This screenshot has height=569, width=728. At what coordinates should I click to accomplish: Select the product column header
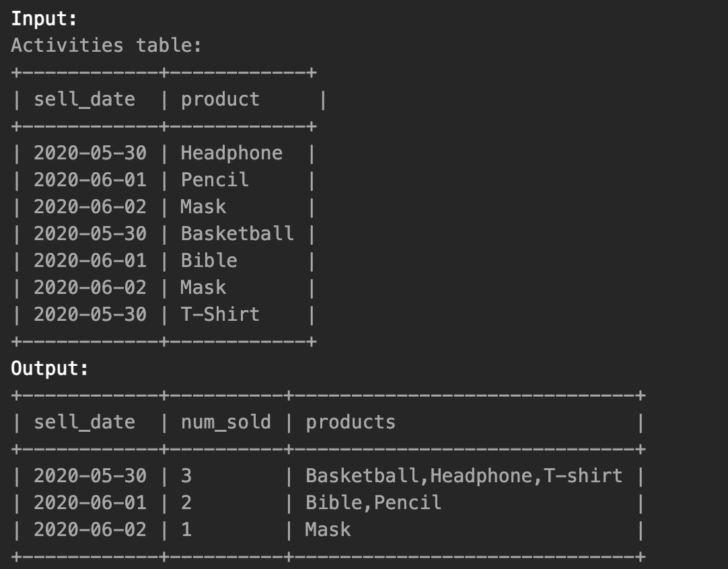(220, 100)
